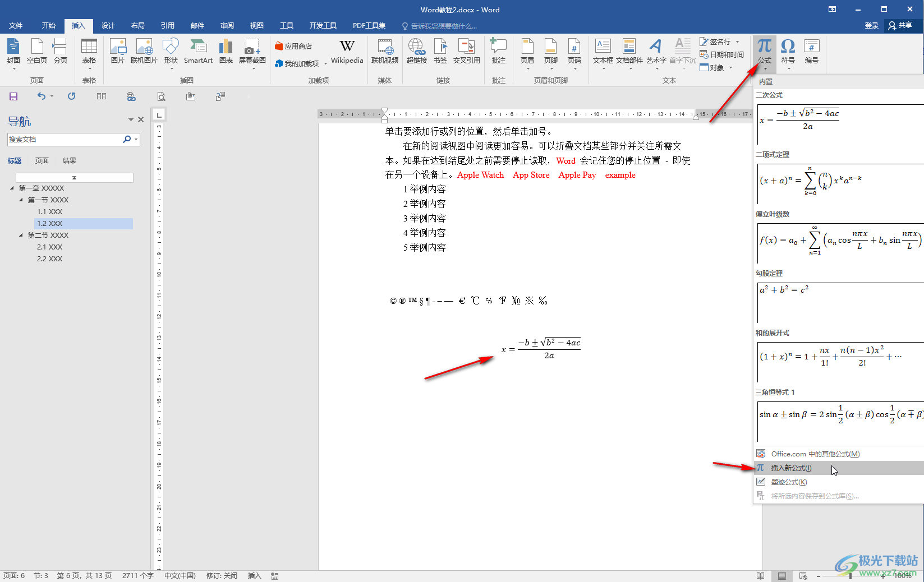Expand the navigation pane options arrow
This screenshot has height=582, width=924.
(x=131, y=119)
